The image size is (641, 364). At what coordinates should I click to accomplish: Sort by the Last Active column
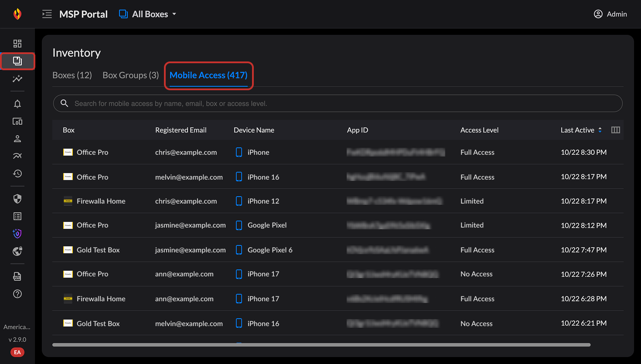[581, 130]
